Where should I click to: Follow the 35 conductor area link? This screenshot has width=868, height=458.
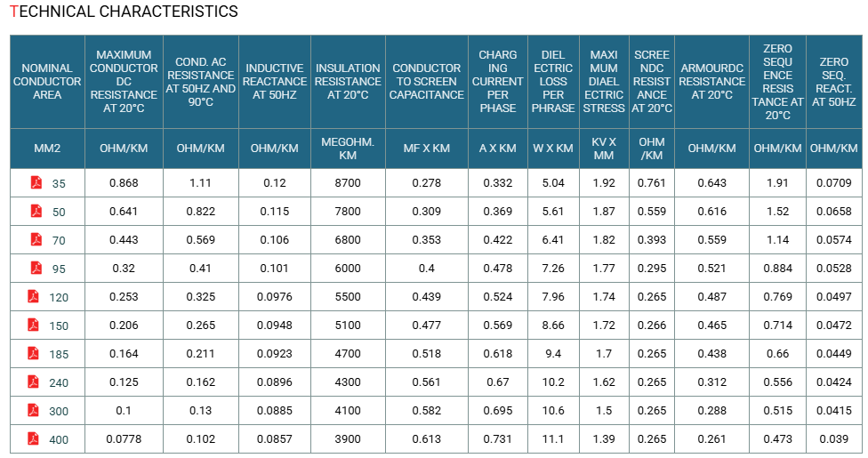pos(59,184)
